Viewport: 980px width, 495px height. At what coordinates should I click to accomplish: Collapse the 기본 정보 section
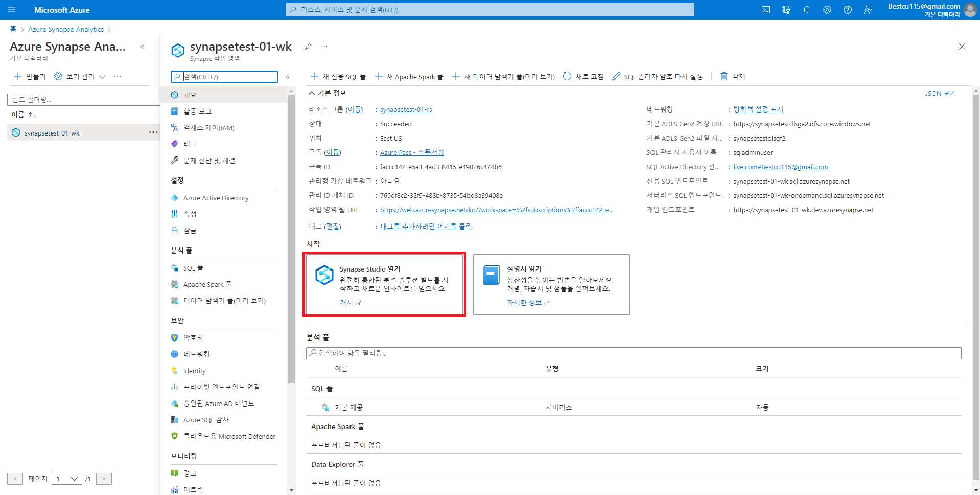(x=327, y=93)
